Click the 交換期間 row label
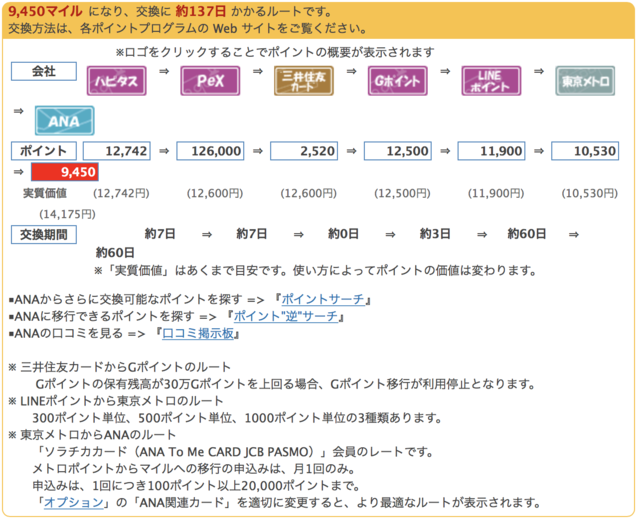 pyautogui.click(x=44, y=235)
